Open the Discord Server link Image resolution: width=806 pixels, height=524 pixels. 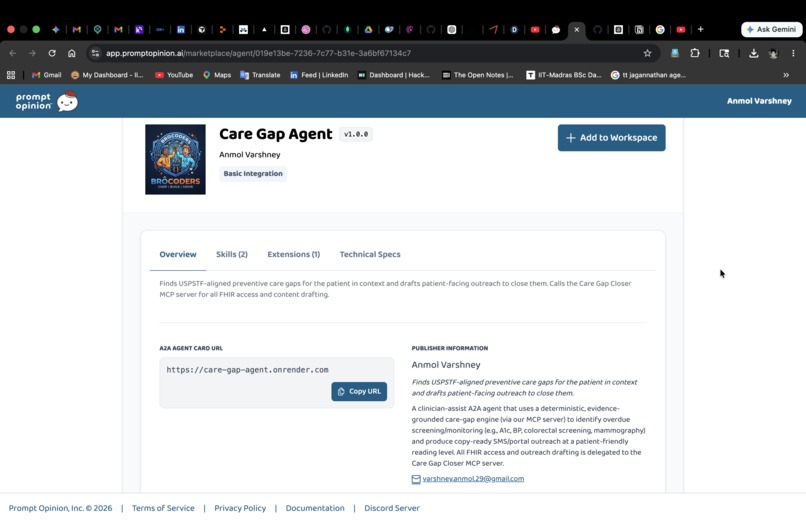pos(392,508)
